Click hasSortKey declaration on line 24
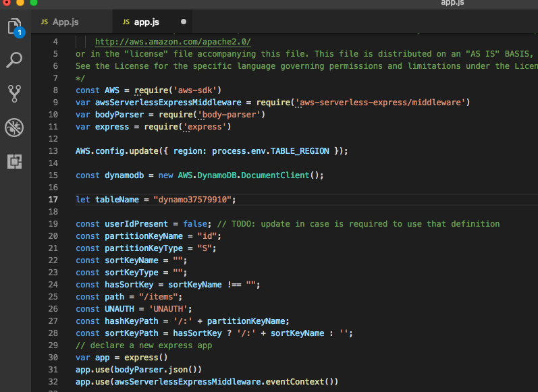 [x=129, y=285]
